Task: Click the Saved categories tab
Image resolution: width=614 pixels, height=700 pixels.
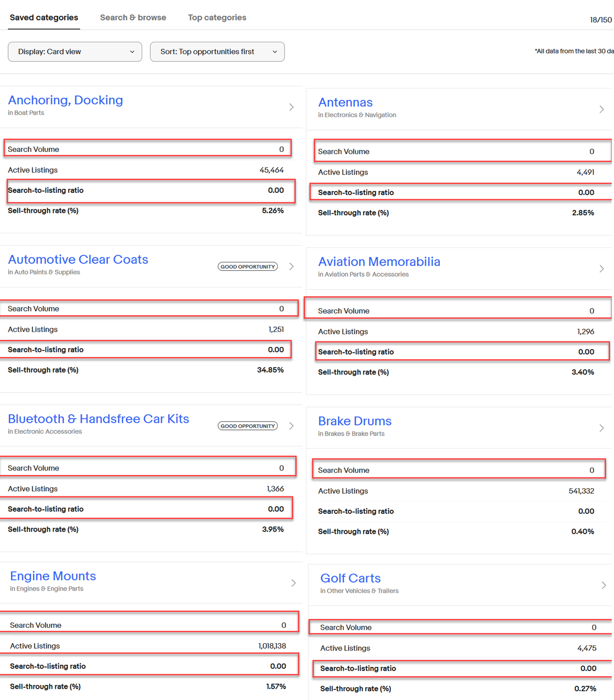Action: 43,17
